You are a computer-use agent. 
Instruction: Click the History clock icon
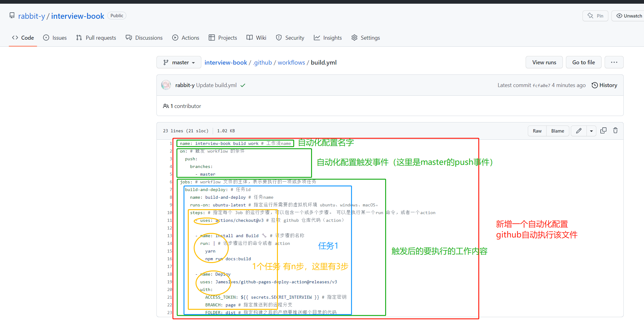tap(595, 85)
